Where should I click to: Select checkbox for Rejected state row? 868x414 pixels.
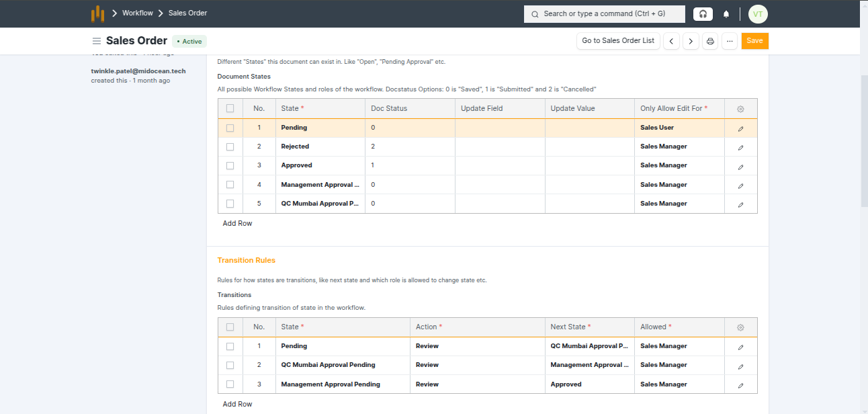[230, 147]
